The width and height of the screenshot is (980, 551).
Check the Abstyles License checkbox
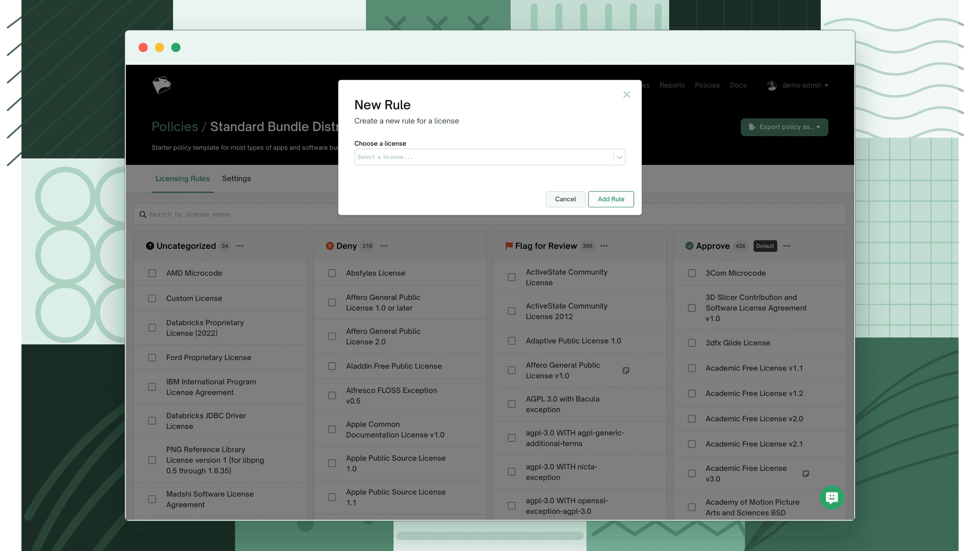point(332,273)
